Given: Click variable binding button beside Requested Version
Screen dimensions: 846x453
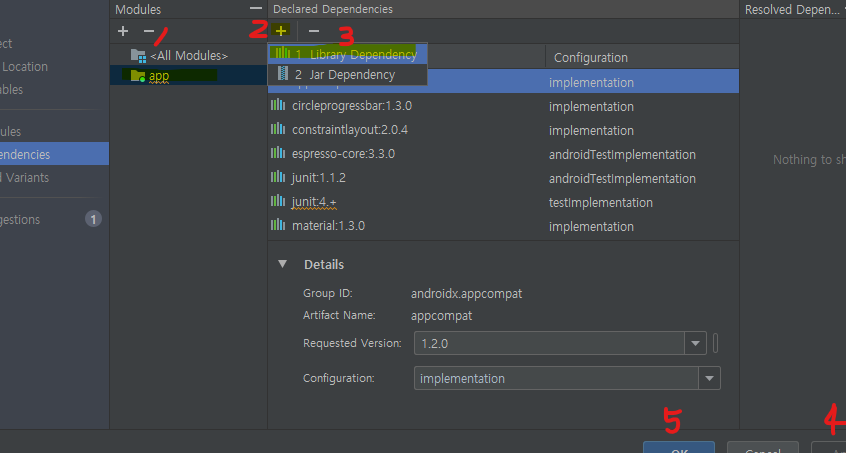Looking at the screenshot, I should point(715,344).
